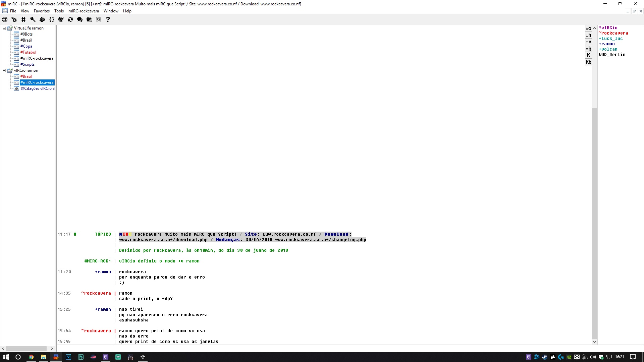Select WOD_Merlin in the nick list
This screenshot has height=362, width=644.
click(612, 55)
